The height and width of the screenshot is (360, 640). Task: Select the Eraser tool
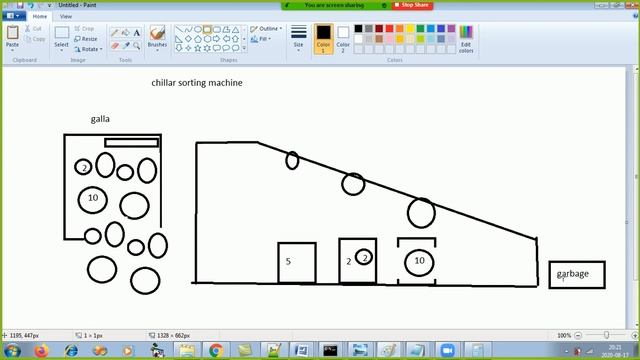click(x=115, y=46)
